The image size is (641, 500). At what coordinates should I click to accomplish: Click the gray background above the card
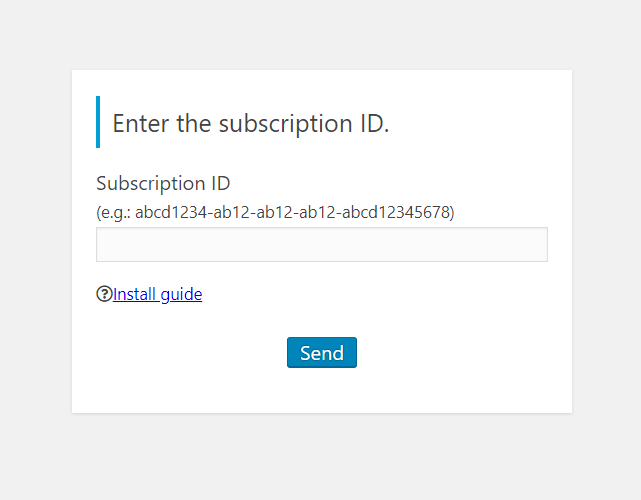(320, 35)
